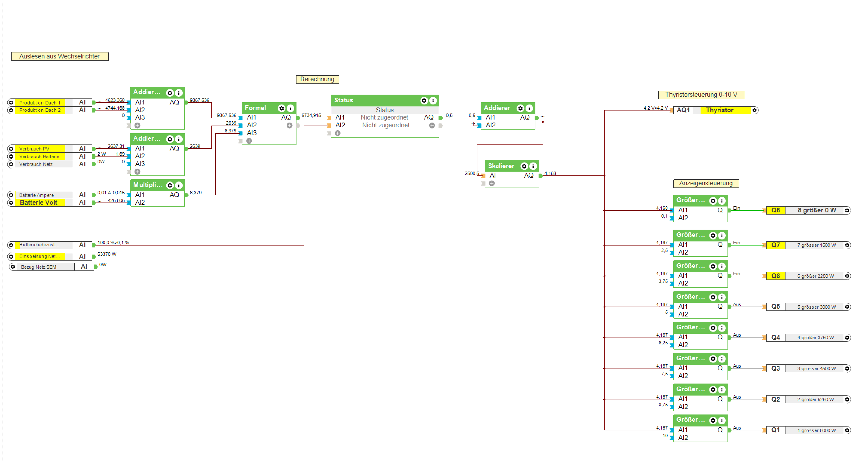Add input via plus on Formel block
868x462 pixels.
249,141
